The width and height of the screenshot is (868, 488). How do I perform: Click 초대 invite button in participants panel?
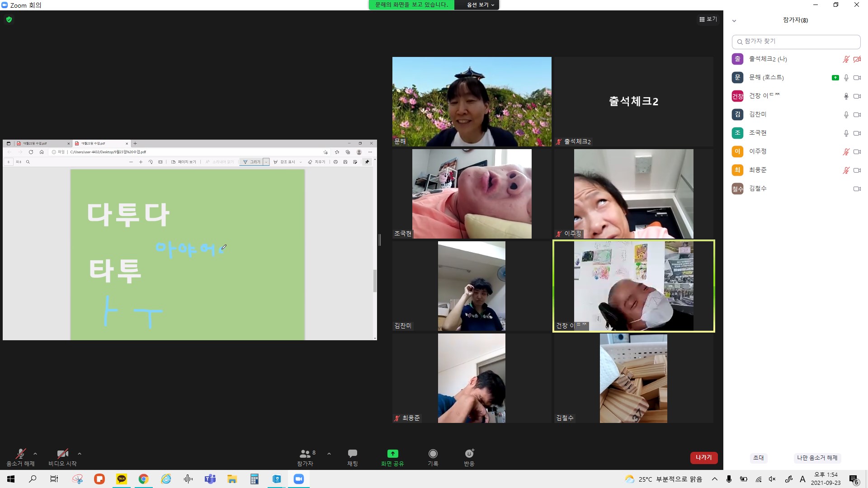pyautogui.click(x=759, y=458)
